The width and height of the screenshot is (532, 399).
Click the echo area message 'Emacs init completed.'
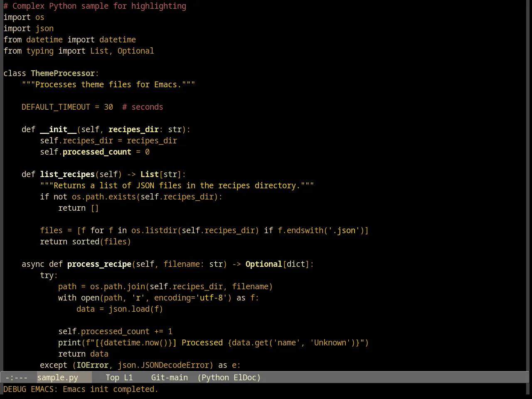pyautogui.click(x=111, y=389)
